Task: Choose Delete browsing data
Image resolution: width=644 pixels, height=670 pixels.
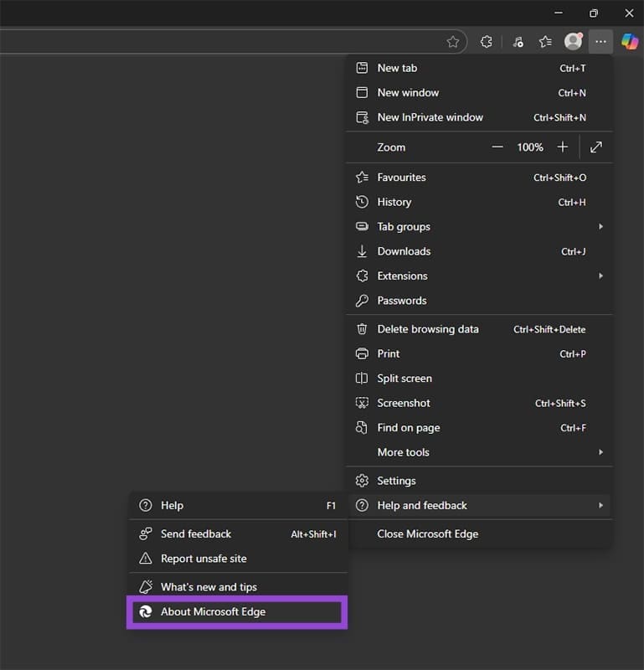Action: click(427, 329)
